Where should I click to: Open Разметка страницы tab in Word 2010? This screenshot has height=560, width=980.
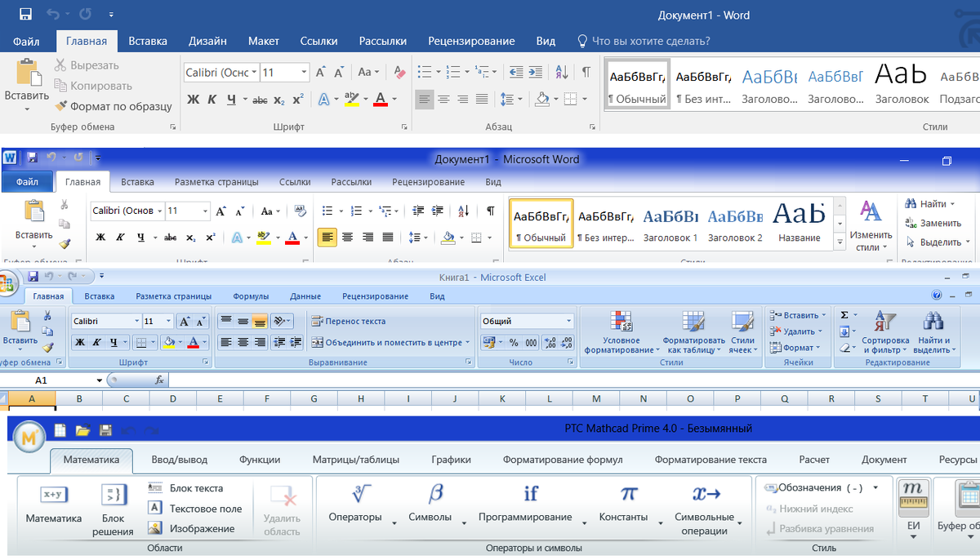click(x=216, y=182)
